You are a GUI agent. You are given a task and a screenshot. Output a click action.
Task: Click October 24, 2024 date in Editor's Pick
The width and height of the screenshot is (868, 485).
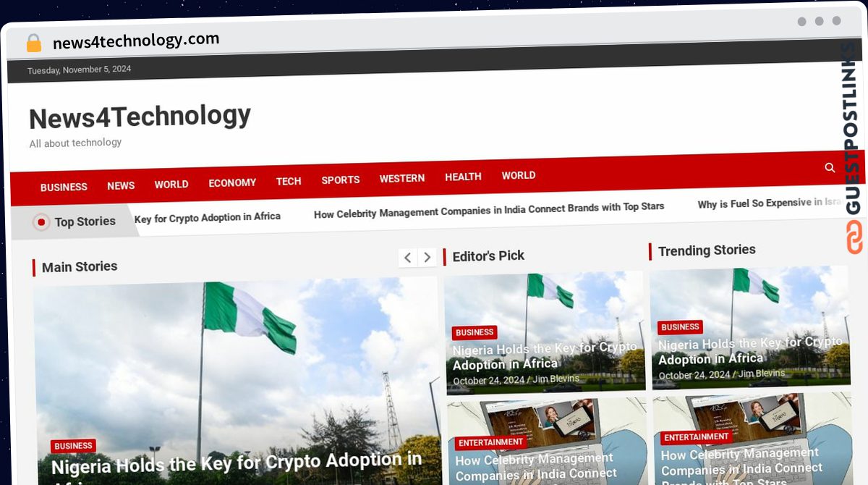coord(488,381)
